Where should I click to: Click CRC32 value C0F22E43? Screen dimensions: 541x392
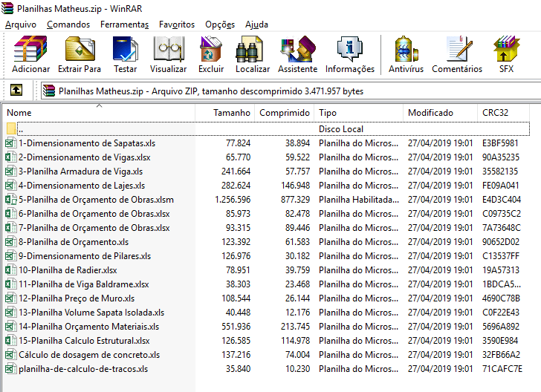[501, 313]
